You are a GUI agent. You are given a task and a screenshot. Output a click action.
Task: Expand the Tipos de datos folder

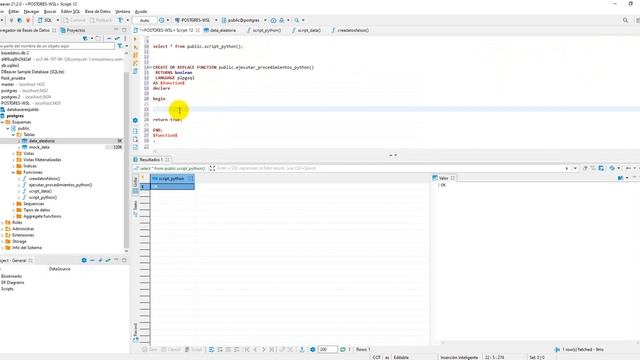pyautogui.click(x=13, y=210)
